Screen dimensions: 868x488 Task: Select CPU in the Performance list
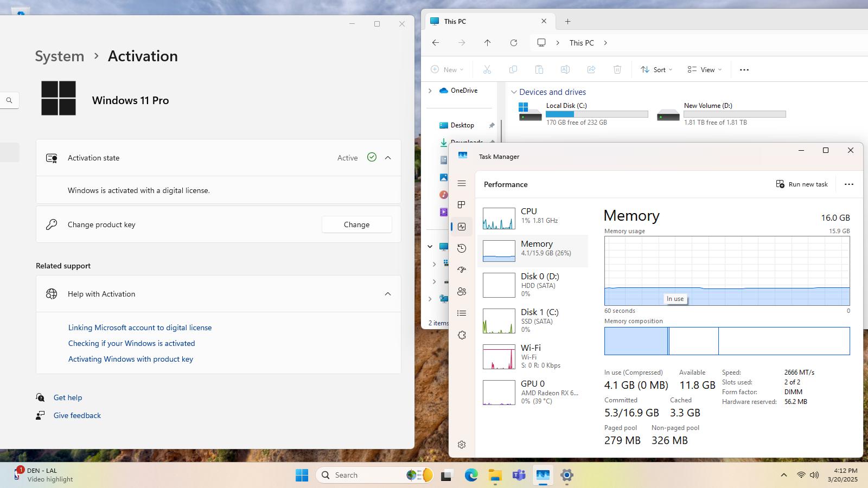click(x=533, y=219)
